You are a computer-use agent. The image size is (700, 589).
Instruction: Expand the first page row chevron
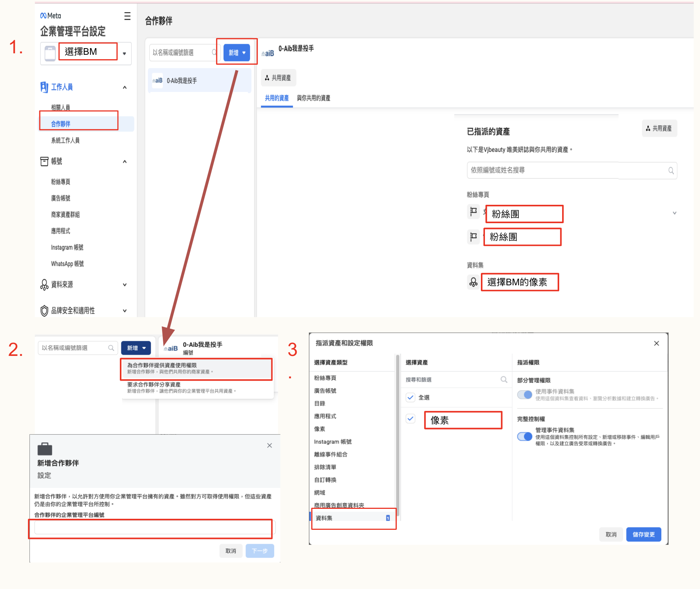[675, 213]
